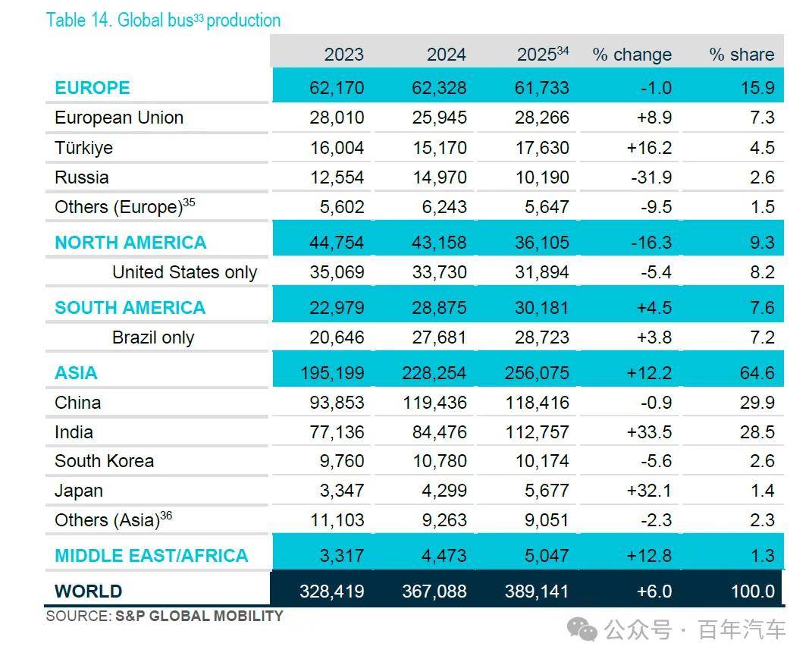
Task: Click the ASIA region label
Action: [x=76, y=373]
